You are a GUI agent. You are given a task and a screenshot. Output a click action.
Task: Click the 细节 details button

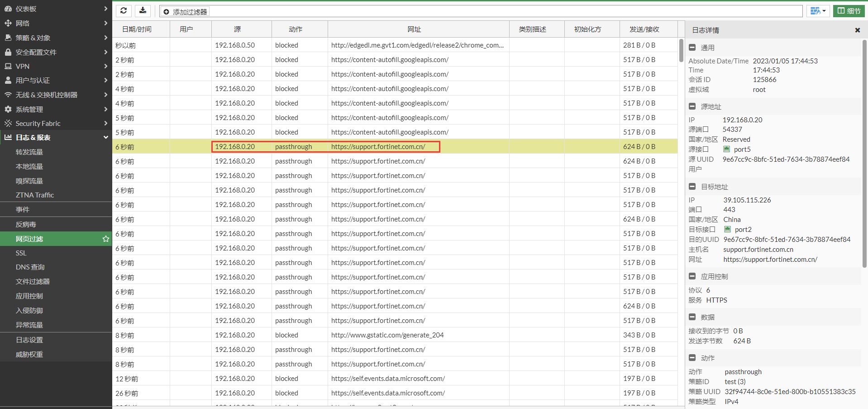[x=849, y=11]
